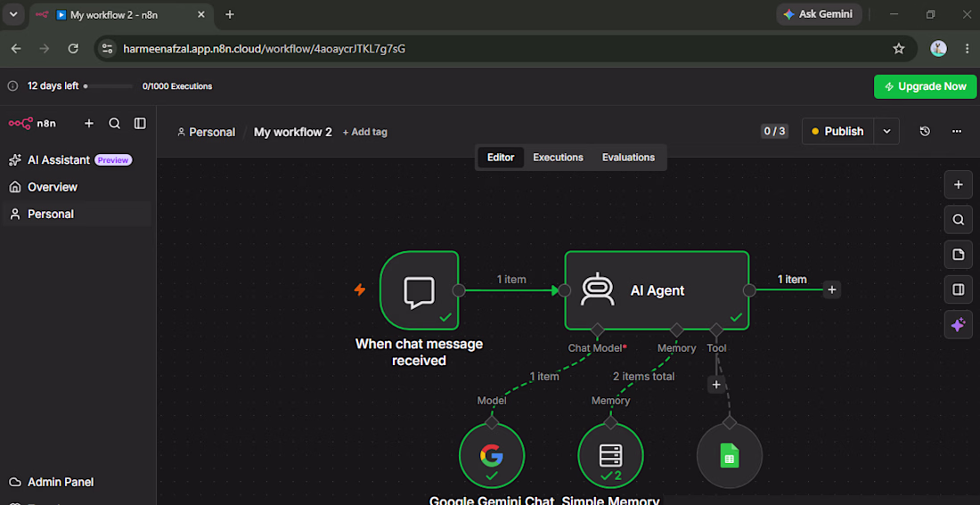The height and width of the screenshot is (505, 980).
Task: Select the Google Gemini Chat Model node
Action: 492,455
